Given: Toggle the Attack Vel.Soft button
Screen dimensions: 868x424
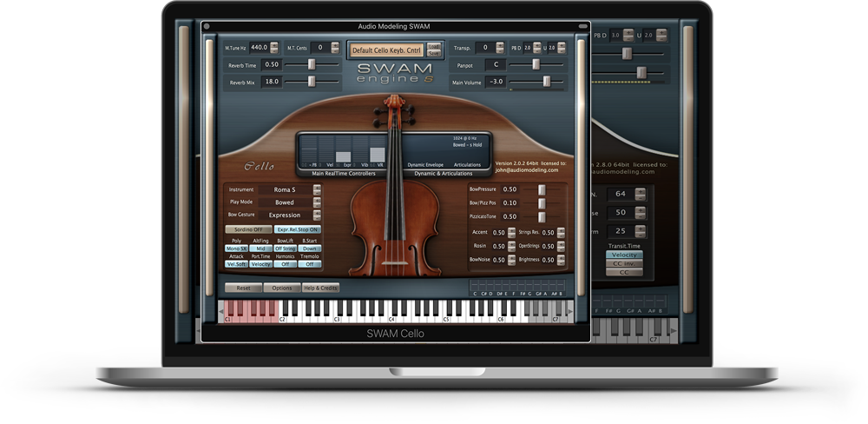Looking at the screenshot, I should point(236,264).
